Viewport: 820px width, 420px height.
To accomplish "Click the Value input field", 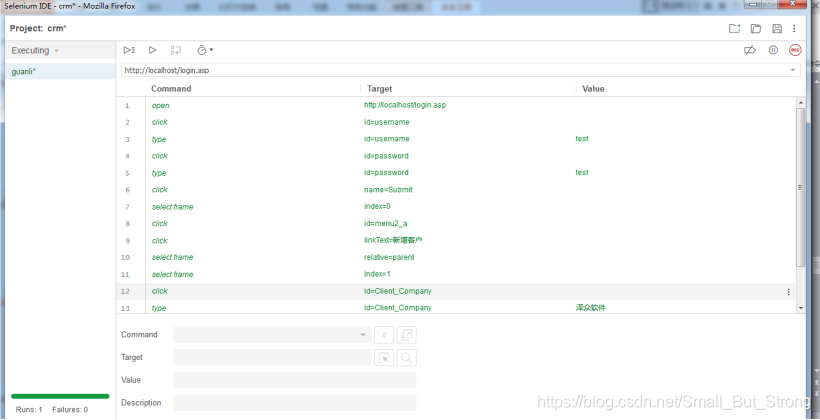I will [295, 380].
